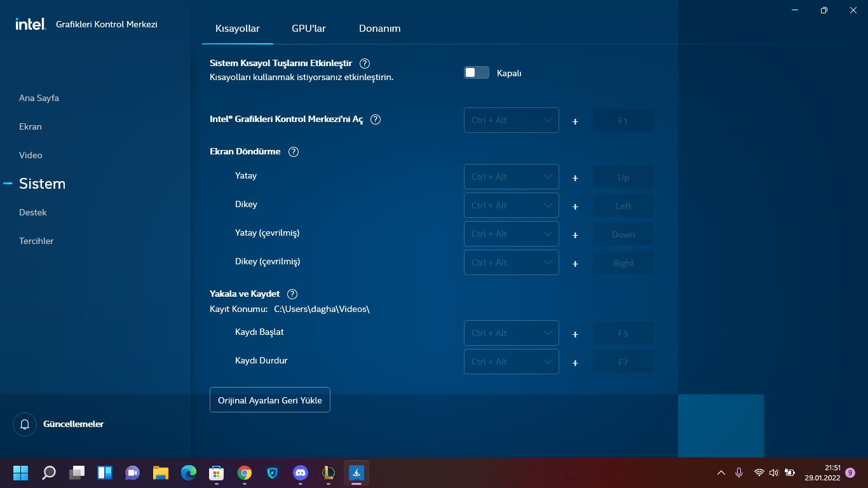
Task: Launch Teams Chat from the taskbar
Action: click(x=133, y=473)
